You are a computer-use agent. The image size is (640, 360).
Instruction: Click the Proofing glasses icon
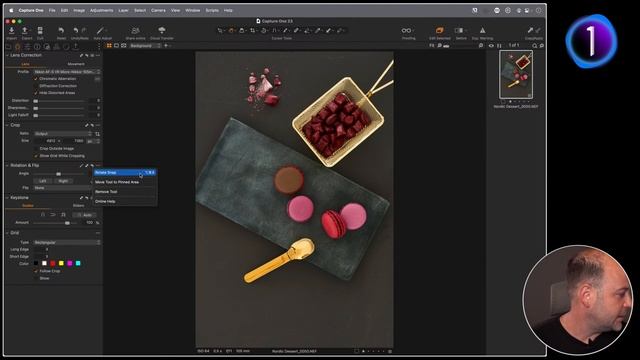pos(406,31)
